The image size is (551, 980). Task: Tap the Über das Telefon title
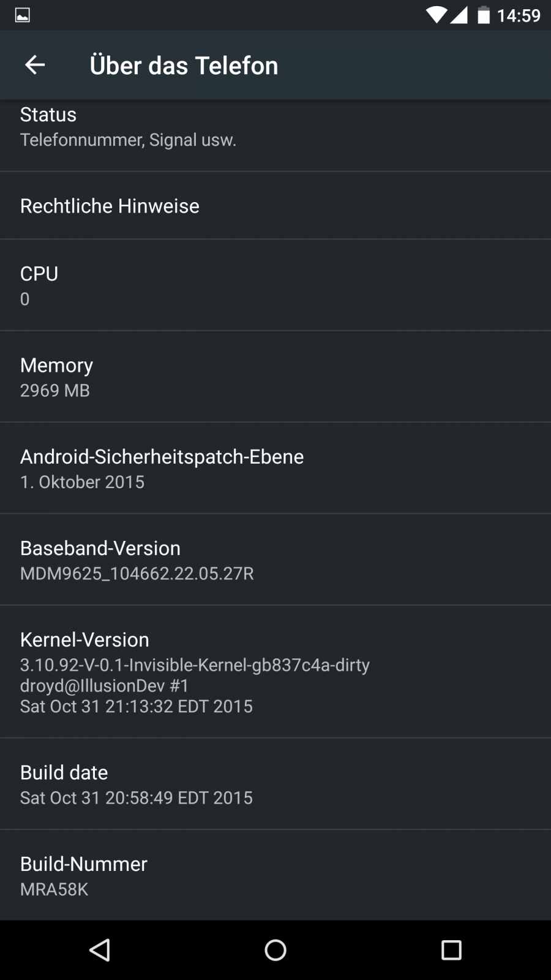click(x=184, y=66)
